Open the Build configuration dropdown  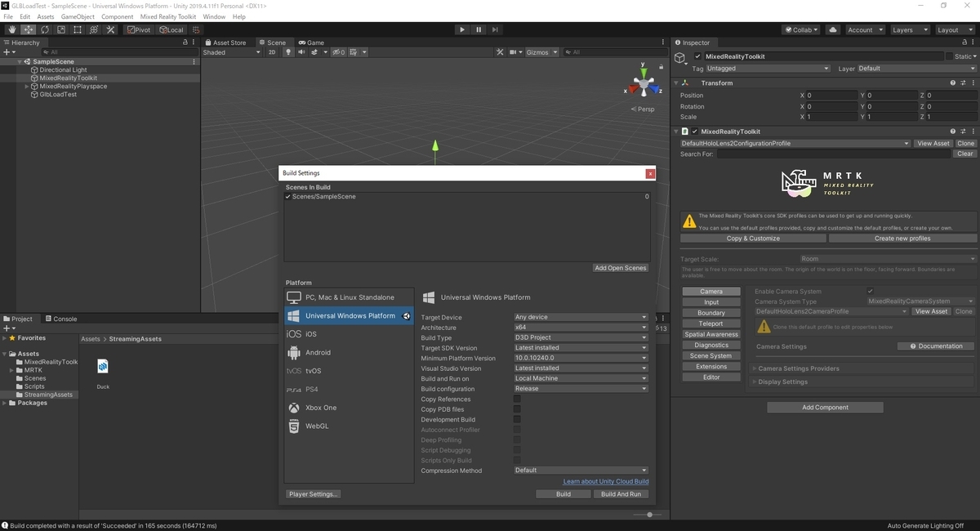pyautogui.click(x=581, y=389)
